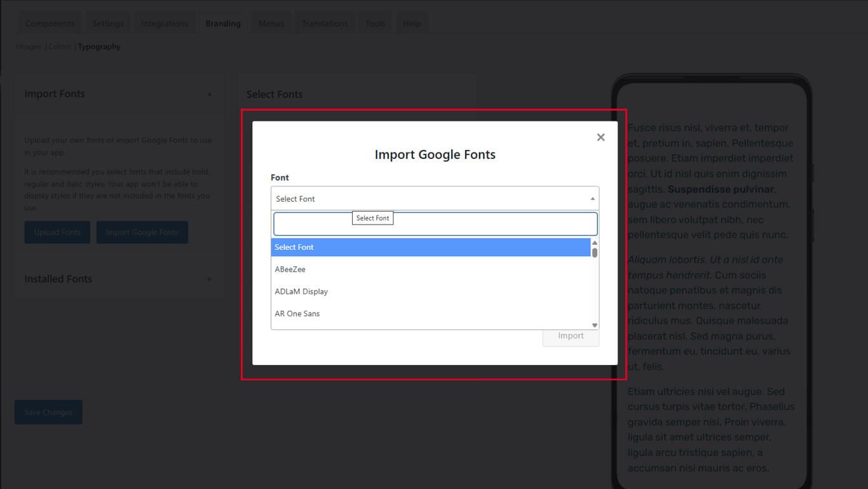Open the Select Font dropdown
The height and width of the screenshot is (489, 868).
pyautogui.click(x=435, y=198)
